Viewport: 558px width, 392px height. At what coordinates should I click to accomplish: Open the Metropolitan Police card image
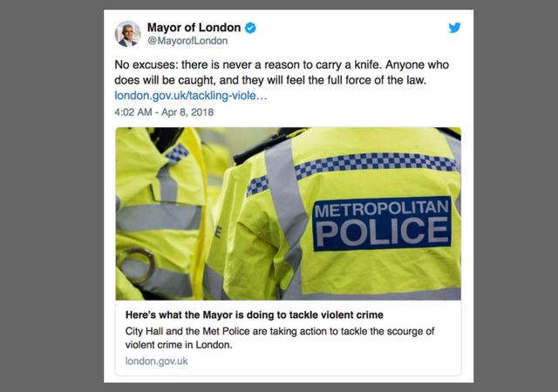coord(289,213)
